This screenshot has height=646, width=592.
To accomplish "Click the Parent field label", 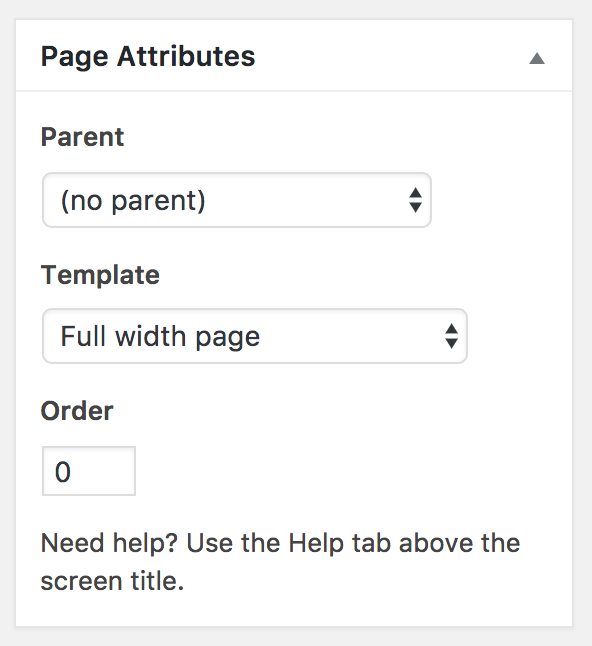I will pyautogui.click(x=82, y=137).
